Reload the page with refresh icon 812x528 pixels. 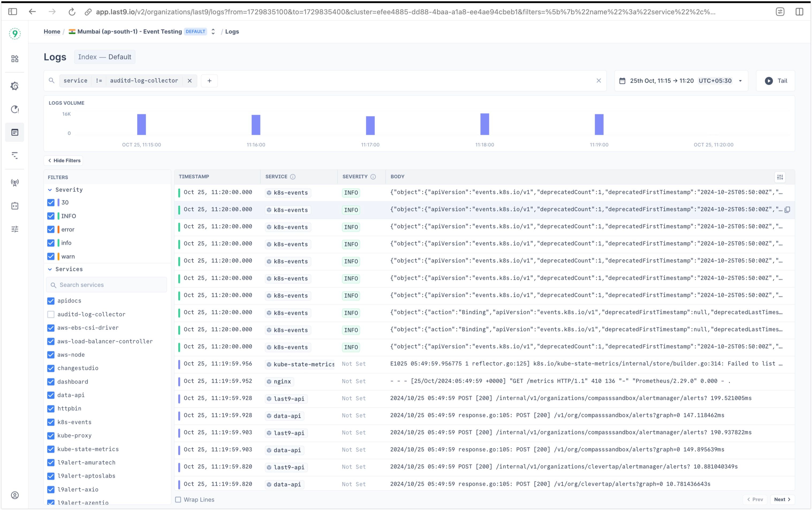[x=72, y=12]
